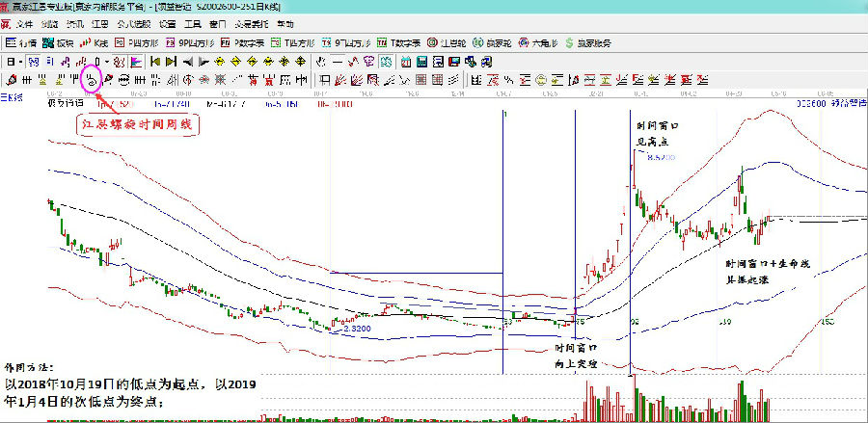This screenshot has width=868, height=423.
Task: Expand dropdown arrow beside first second-row toolbar icon
Action: coord(20,62)
